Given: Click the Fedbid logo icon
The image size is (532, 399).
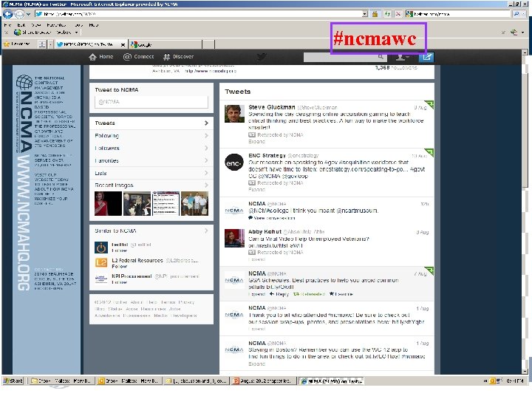Looking at the screenshot, I should coord(101,248).
